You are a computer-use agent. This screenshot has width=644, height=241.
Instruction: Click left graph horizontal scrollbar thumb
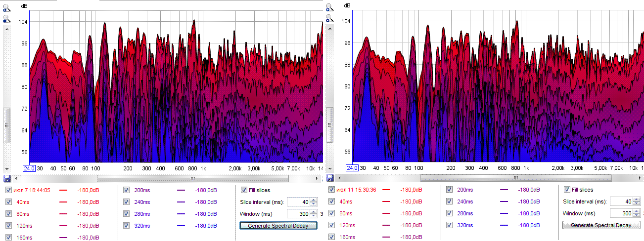192,178
